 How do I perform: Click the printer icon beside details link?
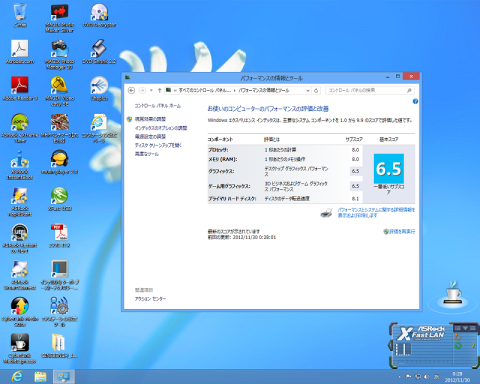pyautogui.click(x=327, y=213)
